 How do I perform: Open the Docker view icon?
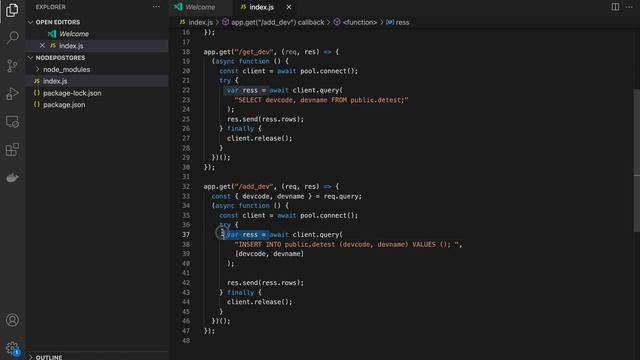coord(12,178)
